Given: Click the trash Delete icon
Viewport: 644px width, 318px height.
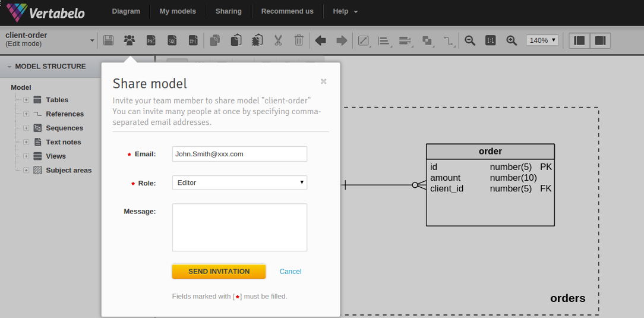Looking at the screenshot, I should pyautogui.click(x=299, y=40).
